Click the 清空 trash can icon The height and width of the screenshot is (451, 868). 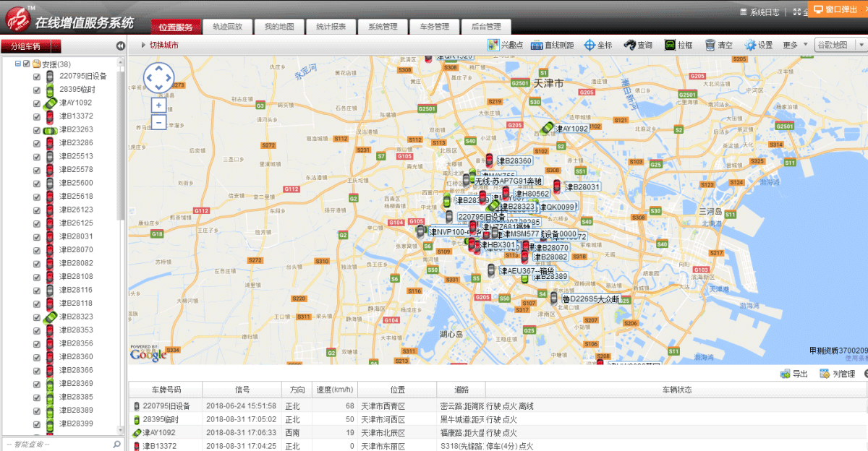click(x=718, y=45)
